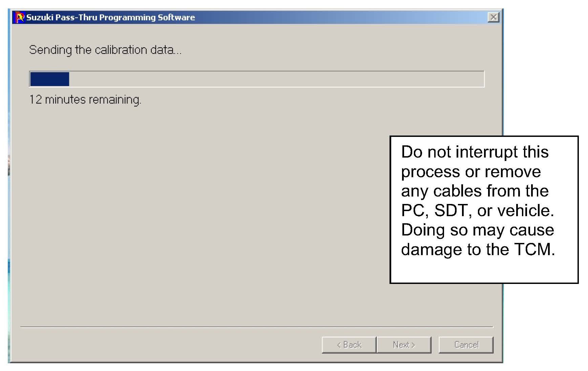
Task: Click the blank bottom area of the warning box
Action: [x=484, y=270]
